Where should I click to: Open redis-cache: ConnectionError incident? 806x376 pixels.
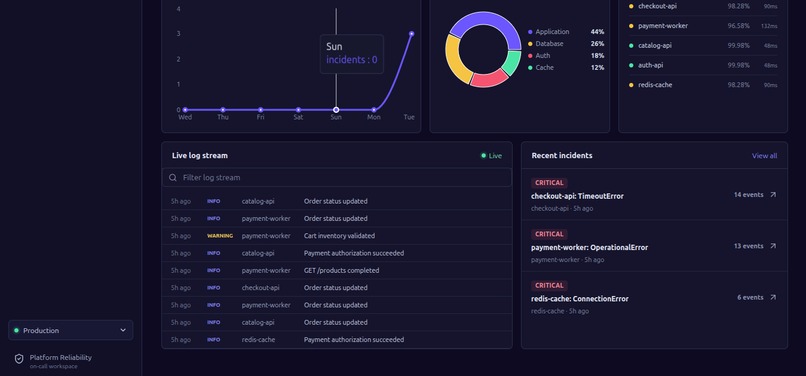[654, 297]
